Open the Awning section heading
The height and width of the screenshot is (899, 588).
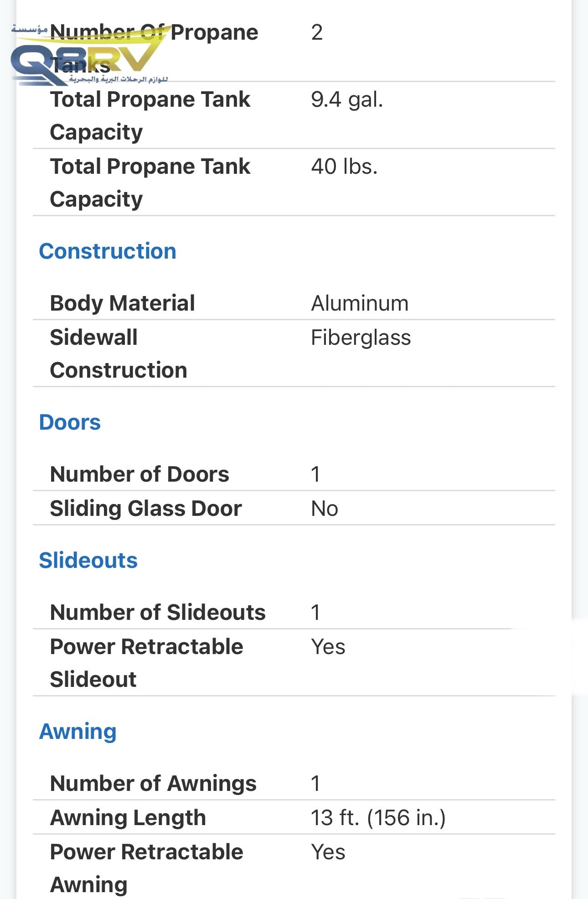[78, 732]
